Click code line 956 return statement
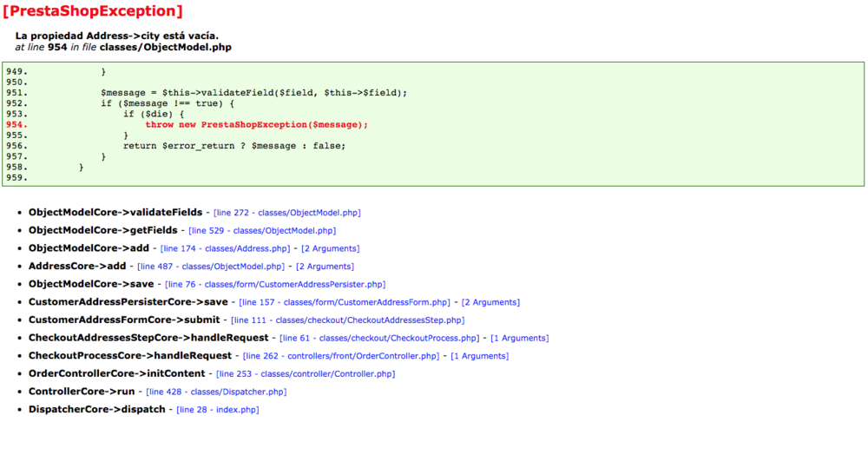The image size is (868, 455). [x=234, y=146]
